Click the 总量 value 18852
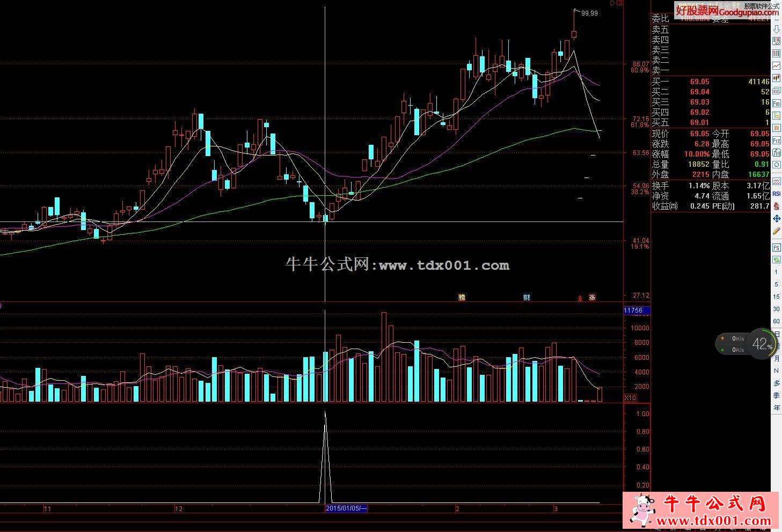The width and height of the screenshot is (782, 532). [x=699, y=164]
